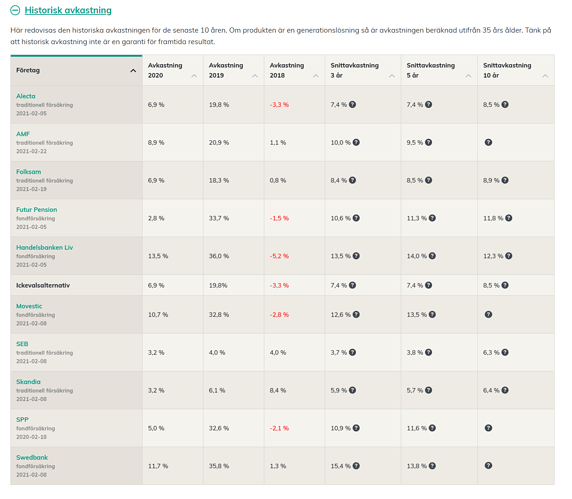Show info for Alecta 3 år 7,4 %
The width and height of the screenshot is (572, 499).
[x=352, y=104]
